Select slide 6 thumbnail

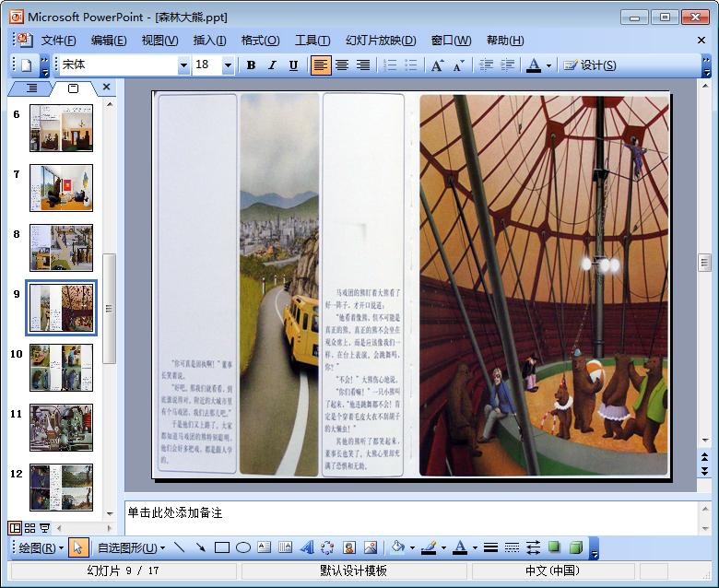[x=61, y=128]
